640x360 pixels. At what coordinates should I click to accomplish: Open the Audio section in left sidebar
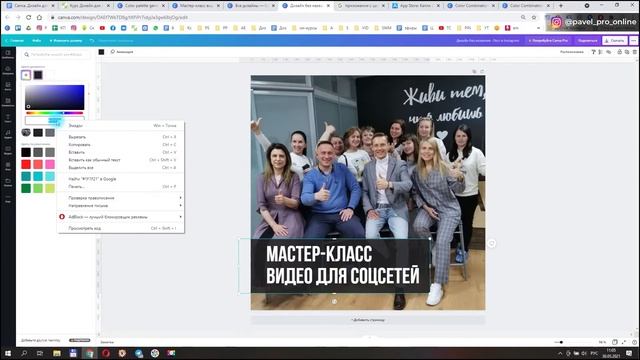pos(8,134)
